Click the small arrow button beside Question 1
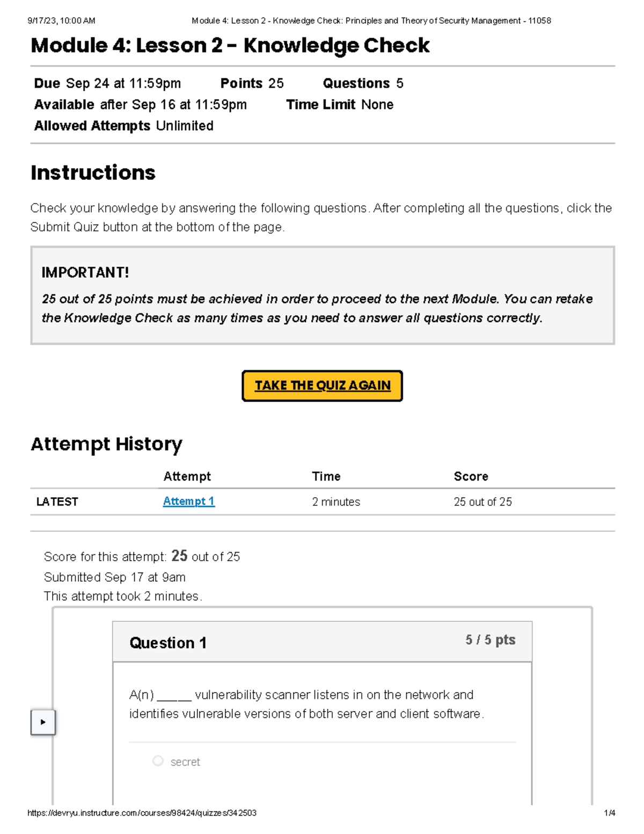The image size is (644, 834). [x=43, y=722]
